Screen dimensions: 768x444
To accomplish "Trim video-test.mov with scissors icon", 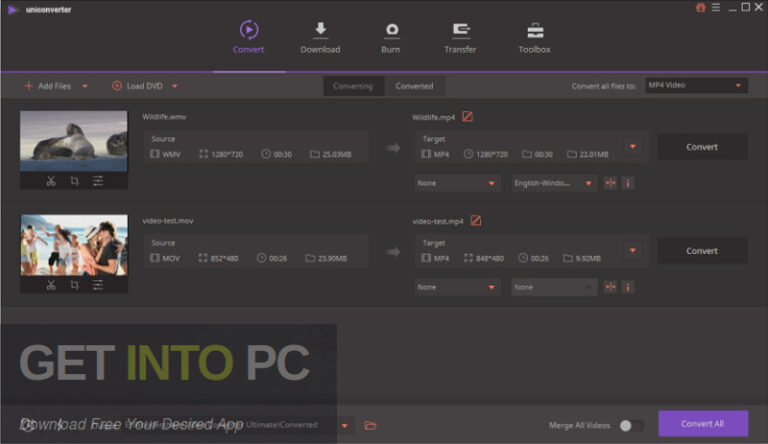I will pyautogui.click(x=51, y=285).
